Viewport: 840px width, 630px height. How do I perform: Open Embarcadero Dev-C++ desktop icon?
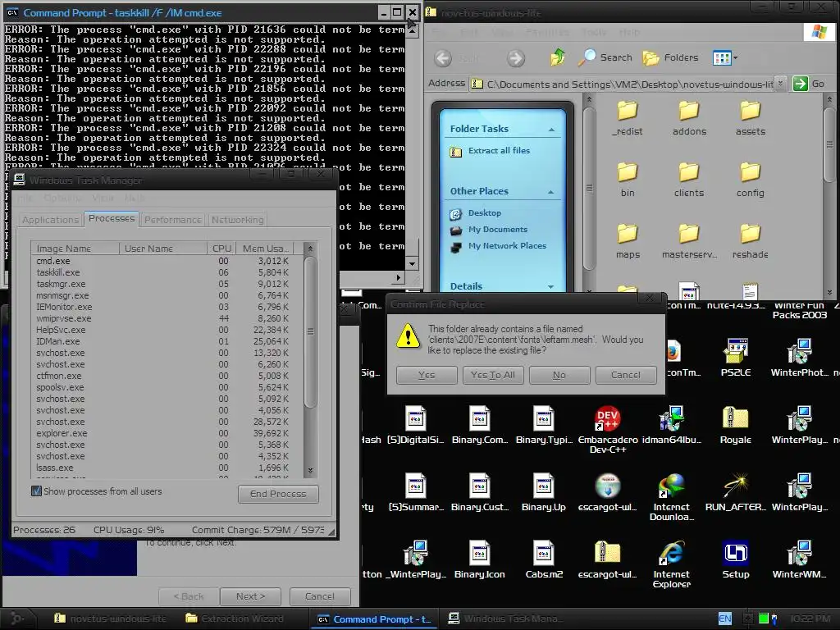tap(608, 430)
